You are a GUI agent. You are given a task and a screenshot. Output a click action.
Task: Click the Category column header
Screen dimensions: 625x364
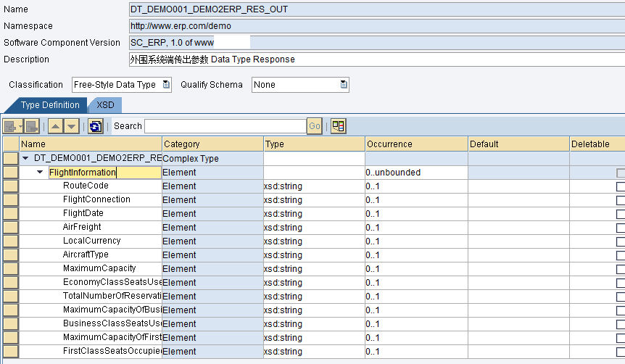pyautogui.click(x=213, y=144)
